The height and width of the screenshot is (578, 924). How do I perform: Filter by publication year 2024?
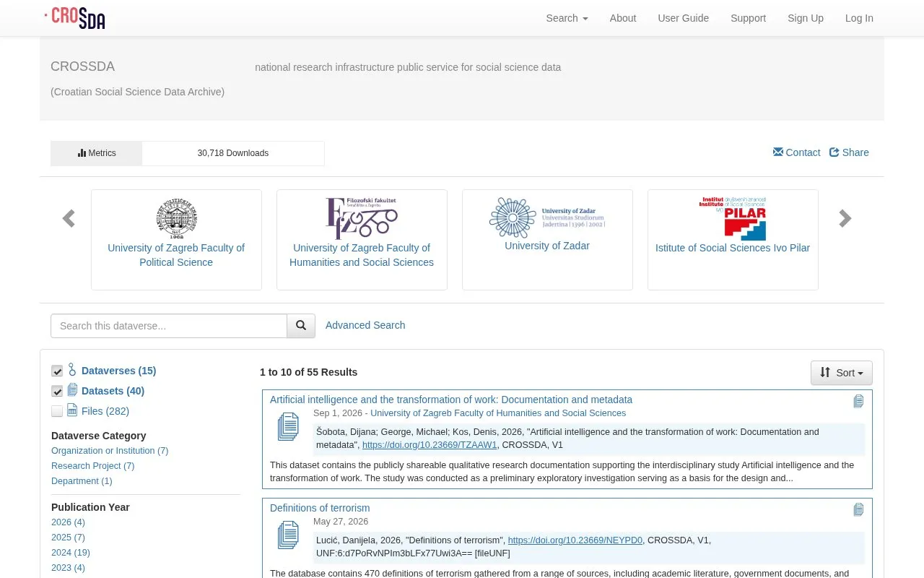[71, 553]
